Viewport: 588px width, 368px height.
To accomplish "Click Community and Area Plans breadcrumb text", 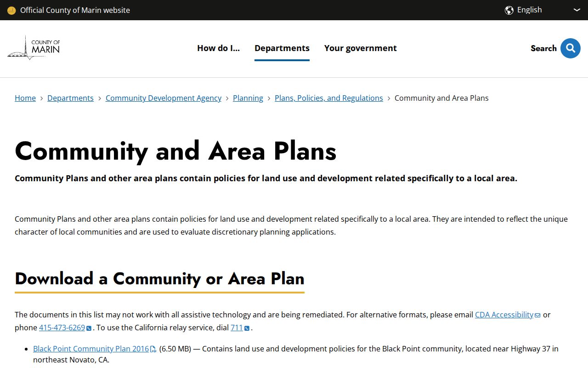I will click(441, 98).
